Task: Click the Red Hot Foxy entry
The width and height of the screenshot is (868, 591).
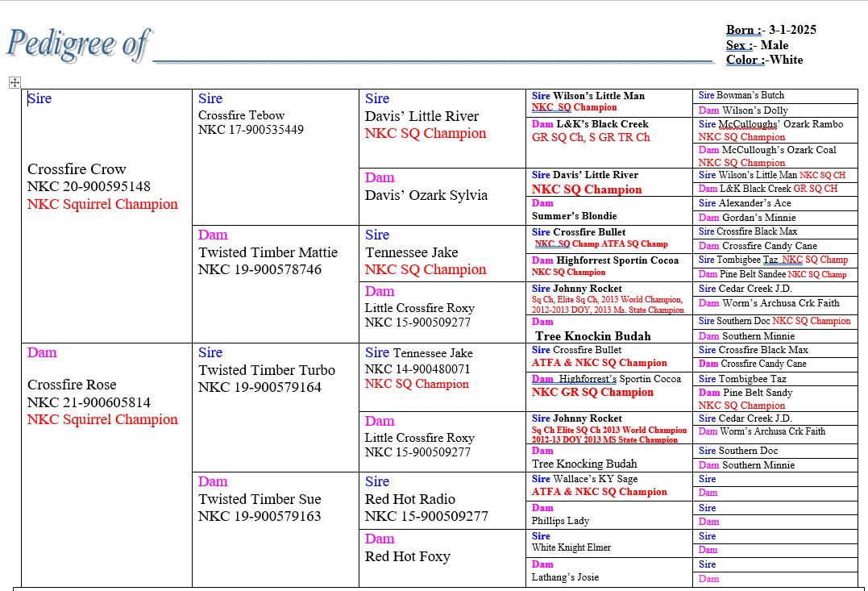Action: tap(407, 556)
